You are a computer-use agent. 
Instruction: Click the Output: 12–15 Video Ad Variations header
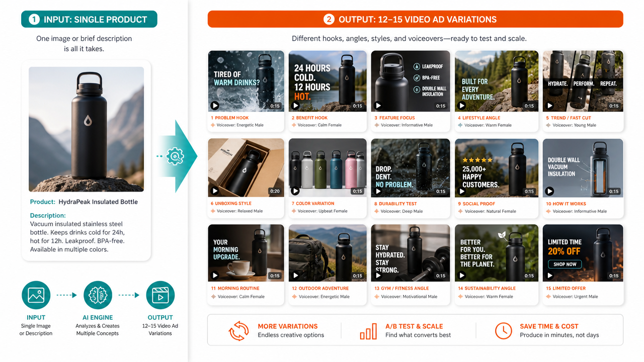pos(416,20)
